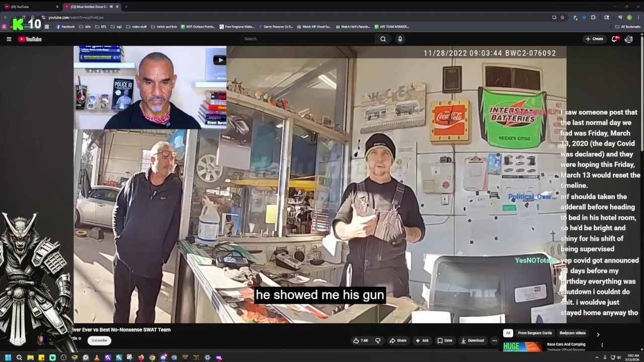The height and width of the screenshot is (362, 644).
Task: Open the Watch MF Ghost bookmark
Action: tap(314, 27)
